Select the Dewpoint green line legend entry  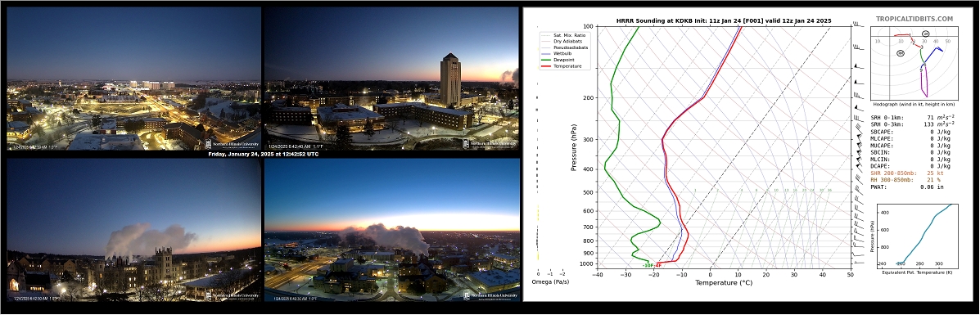[558, 60]
